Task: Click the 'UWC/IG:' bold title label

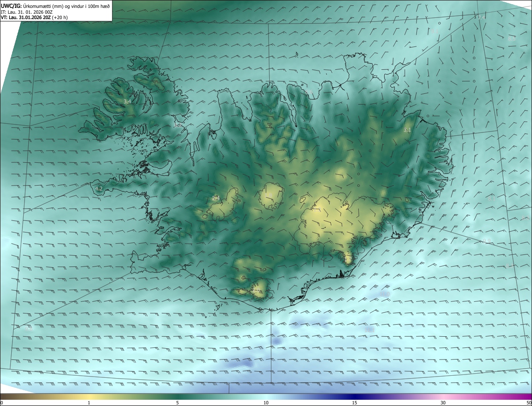Action: click(11, 6)
